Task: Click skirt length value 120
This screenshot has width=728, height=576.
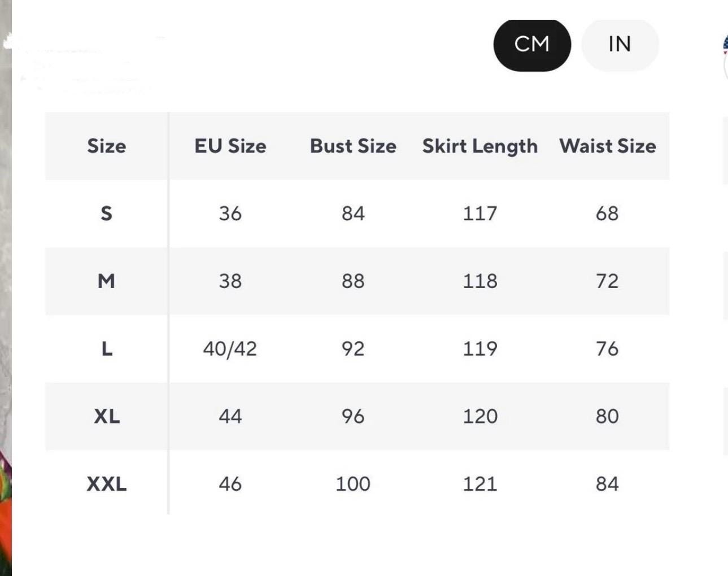Action: point(480,416)
